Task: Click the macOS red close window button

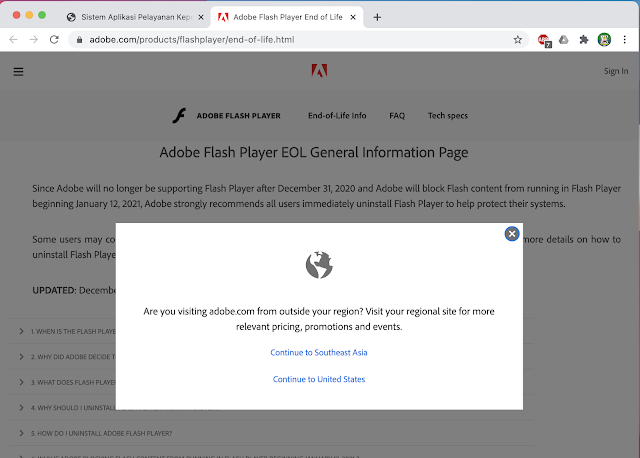Action: click(x=17, y=15)
